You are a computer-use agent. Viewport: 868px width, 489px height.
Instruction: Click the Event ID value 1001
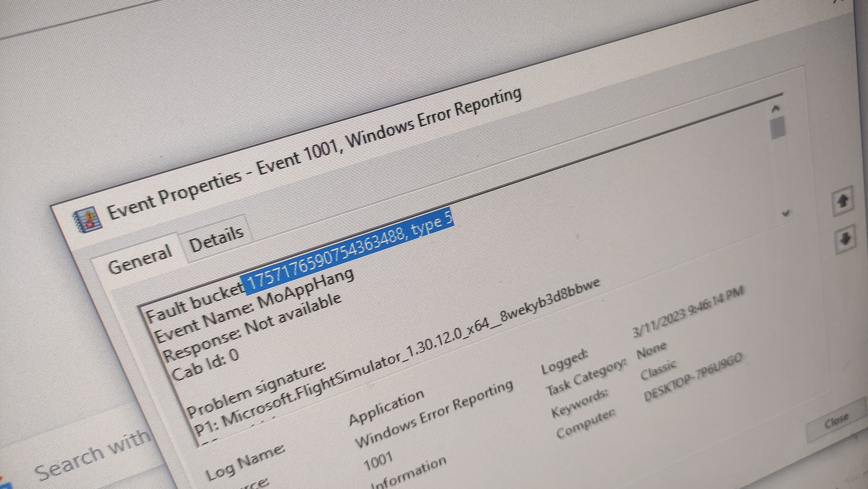pyautogui.click(x=378, y=461)
